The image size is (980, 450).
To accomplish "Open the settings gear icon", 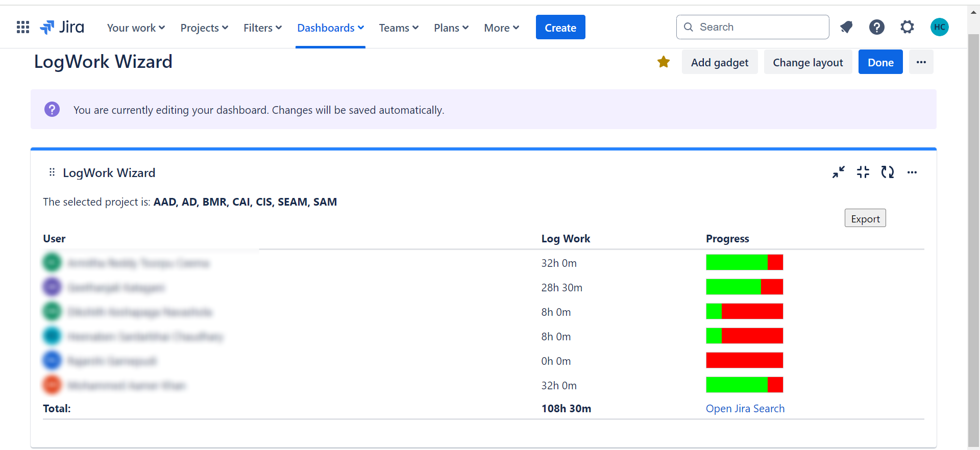I will coord(907,27).
